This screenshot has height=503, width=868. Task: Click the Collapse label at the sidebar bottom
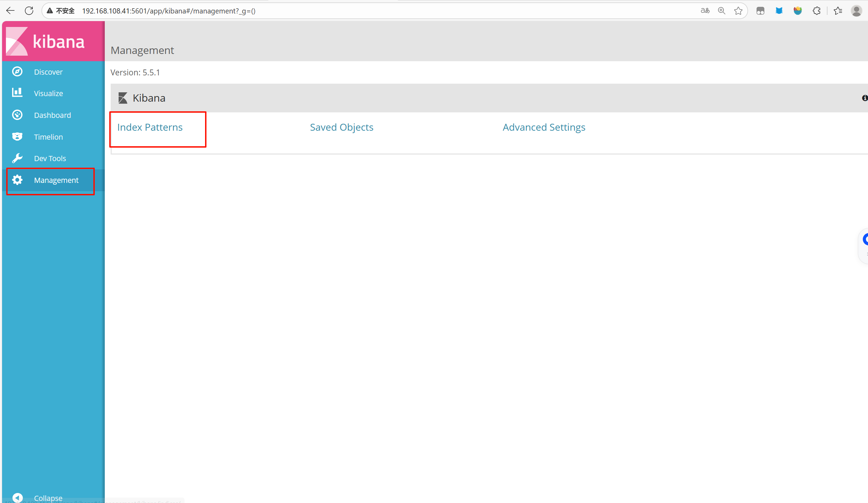pyautogui.click(x=48, y=498)
